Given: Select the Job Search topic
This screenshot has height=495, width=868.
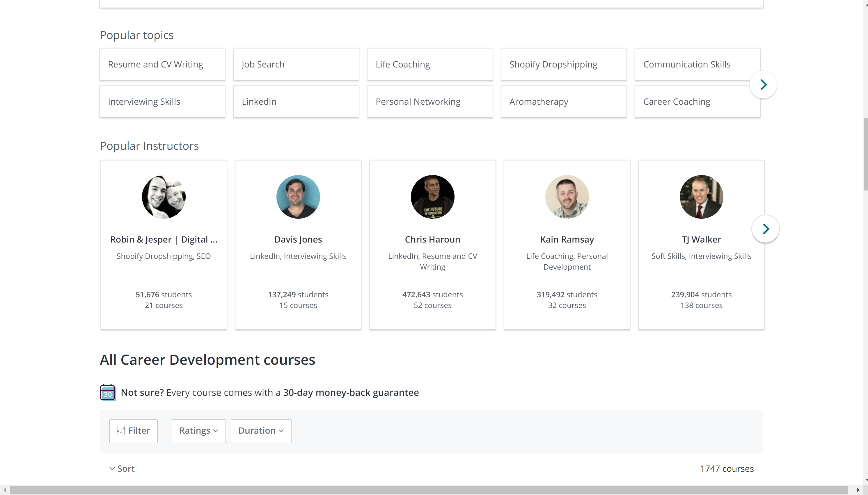Looking at the screenshot, I should pos(296,64).
